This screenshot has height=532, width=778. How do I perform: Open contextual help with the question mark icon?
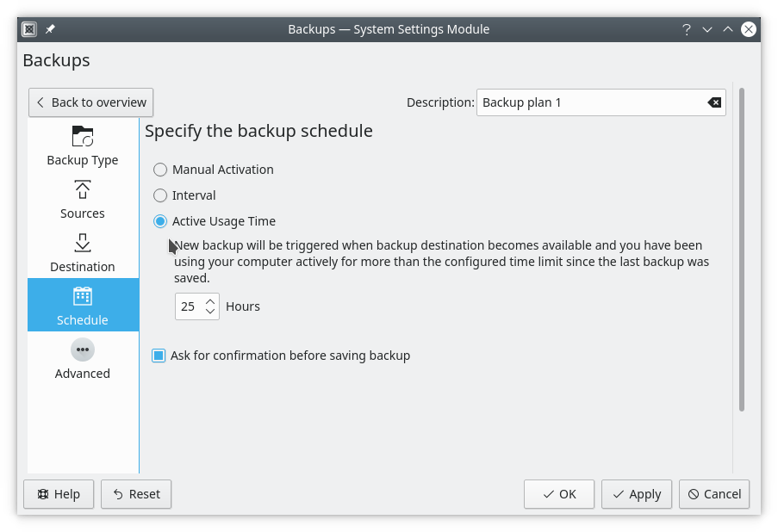[x=686, y=28]
